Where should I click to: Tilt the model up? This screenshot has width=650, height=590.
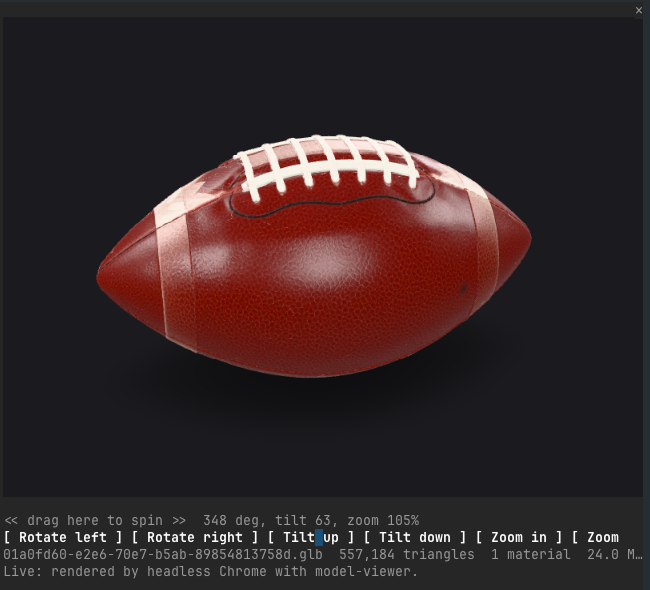point(311,537)
